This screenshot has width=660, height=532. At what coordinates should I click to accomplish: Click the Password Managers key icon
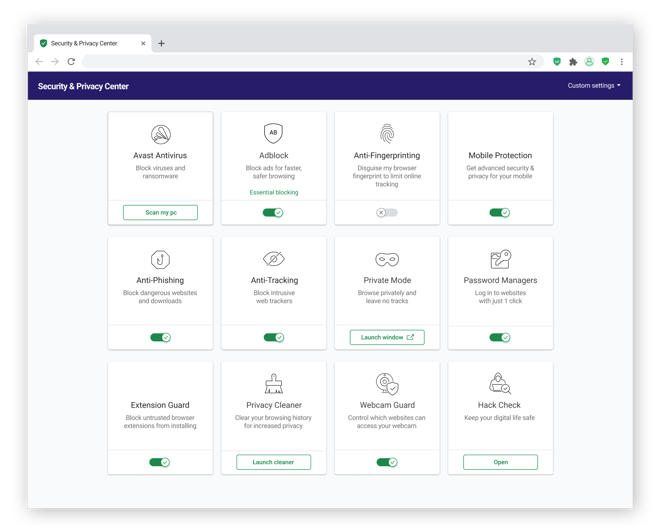500,259
